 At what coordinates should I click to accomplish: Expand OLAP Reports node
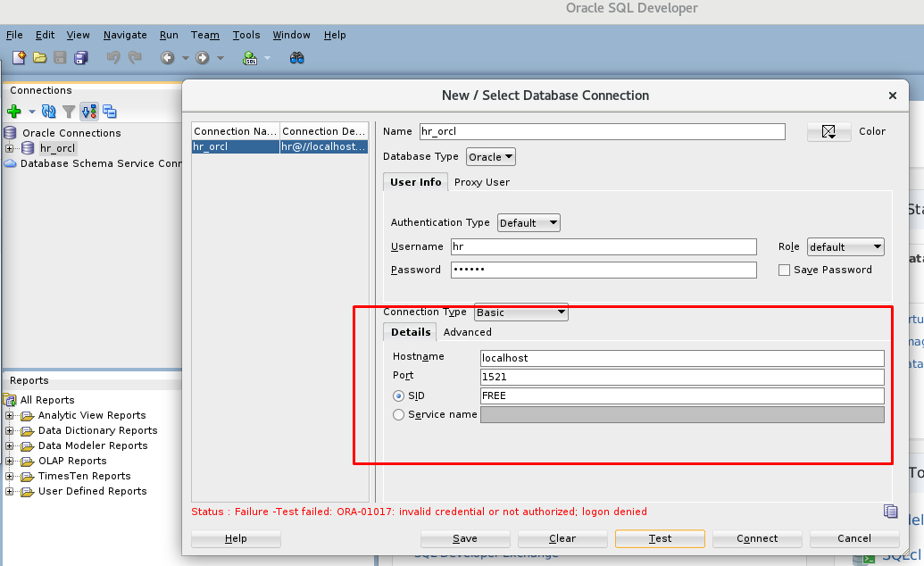[10, 461]
